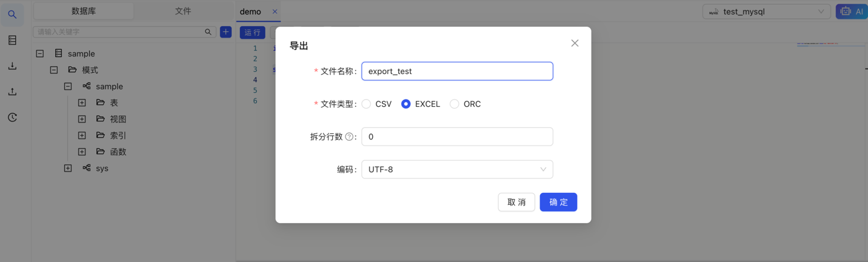The width and height of the screenshot is (868, 262).
Task: Click the folder icon beside 表
Action: click(100, 102)
